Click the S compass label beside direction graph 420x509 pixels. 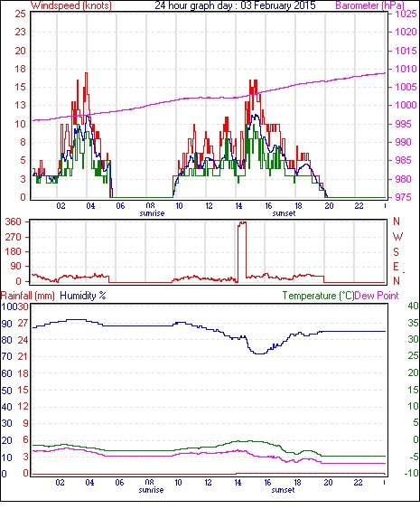point(396,251)
